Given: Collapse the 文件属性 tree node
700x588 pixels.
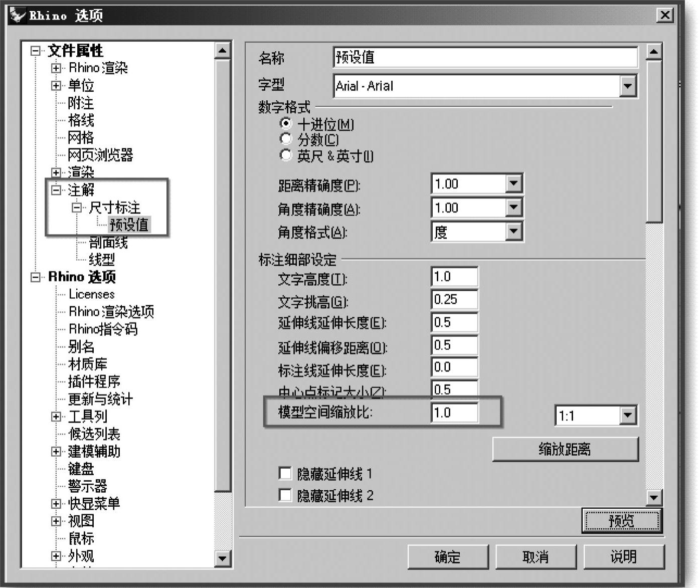Looking at the screenshot, I should pos(35,51).
